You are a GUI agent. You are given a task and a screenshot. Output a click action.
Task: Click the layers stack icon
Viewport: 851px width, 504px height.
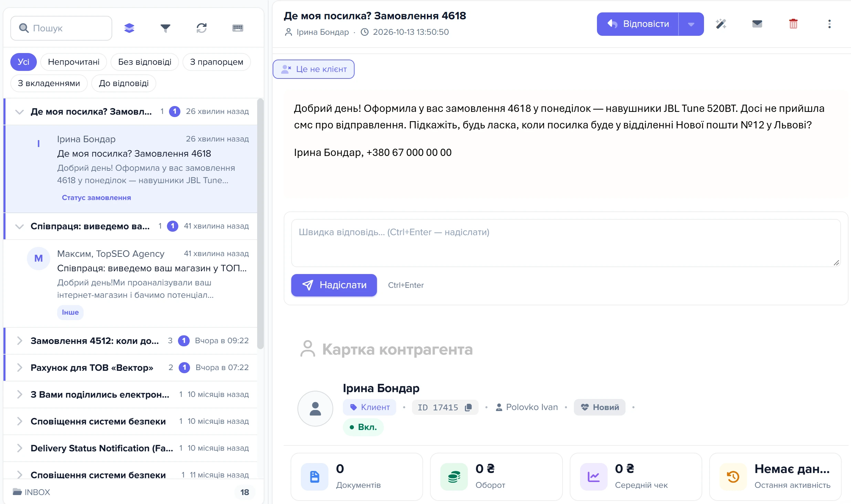129,28
